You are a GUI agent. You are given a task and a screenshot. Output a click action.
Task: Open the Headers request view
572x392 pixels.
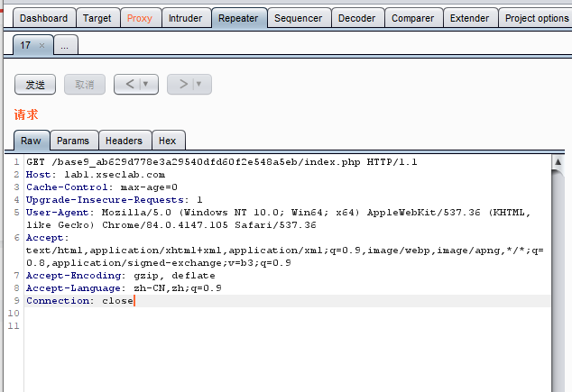click(125, 141)
